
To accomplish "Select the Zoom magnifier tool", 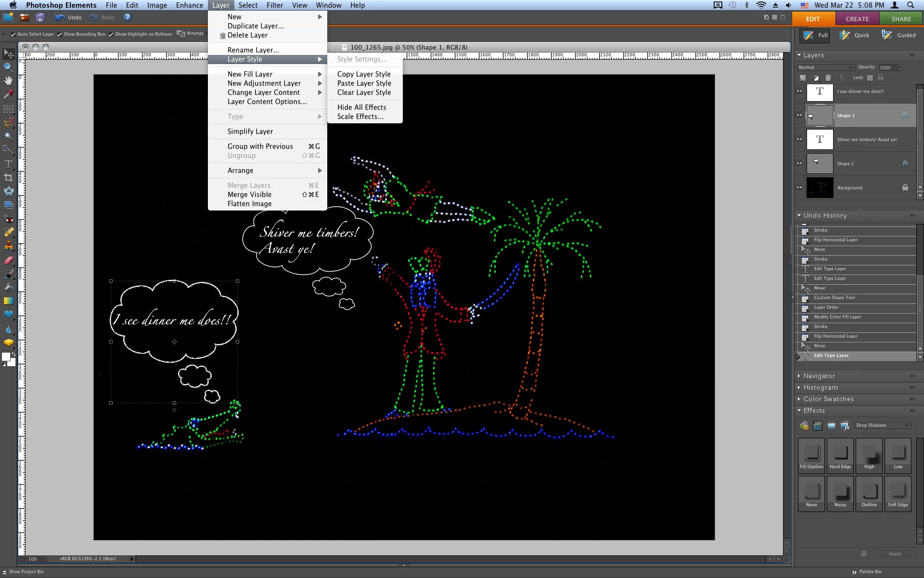I will pos(8,67).
